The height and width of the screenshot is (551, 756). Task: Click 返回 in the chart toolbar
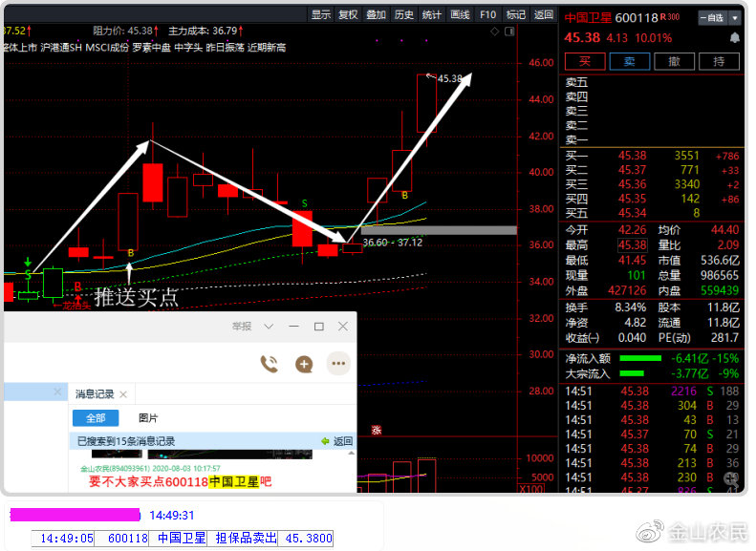coord(544,14)
